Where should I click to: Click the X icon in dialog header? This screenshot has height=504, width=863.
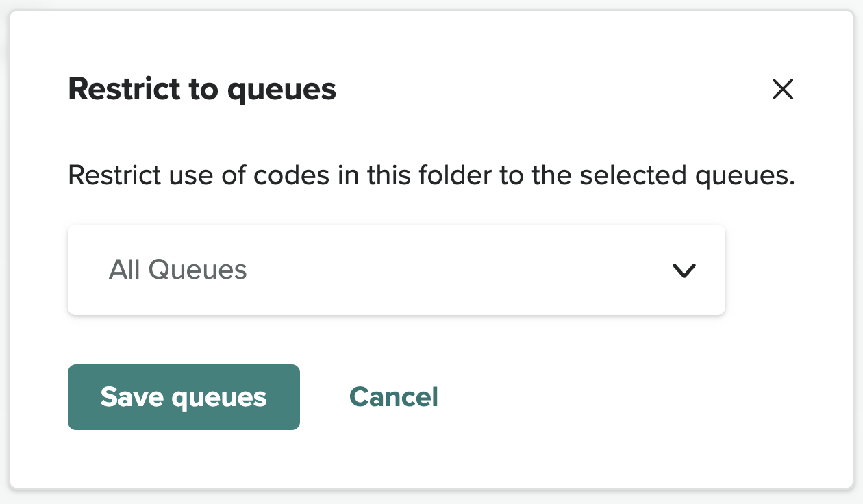pos(782,89)
